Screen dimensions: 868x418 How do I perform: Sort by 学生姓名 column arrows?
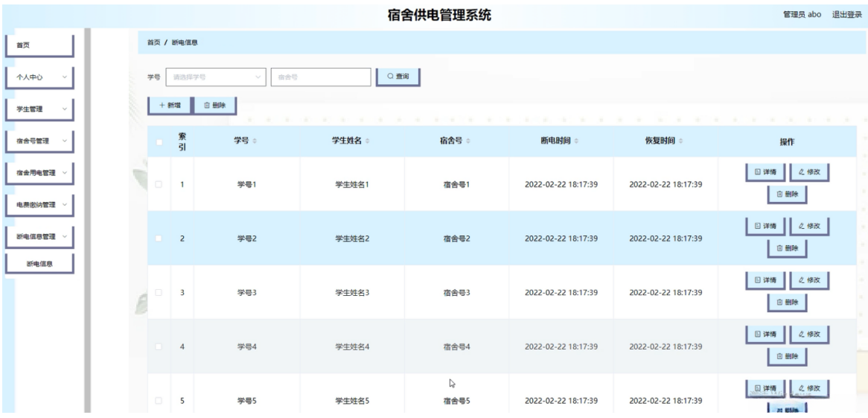(x=368, y=142)
